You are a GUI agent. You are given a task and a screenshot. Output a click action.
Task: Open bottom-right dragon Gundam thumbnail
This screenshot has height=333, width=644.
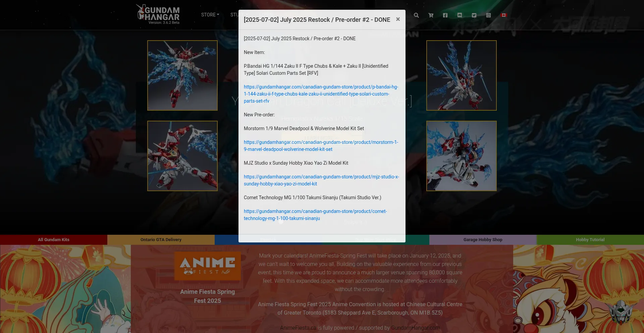click(462, 156)
